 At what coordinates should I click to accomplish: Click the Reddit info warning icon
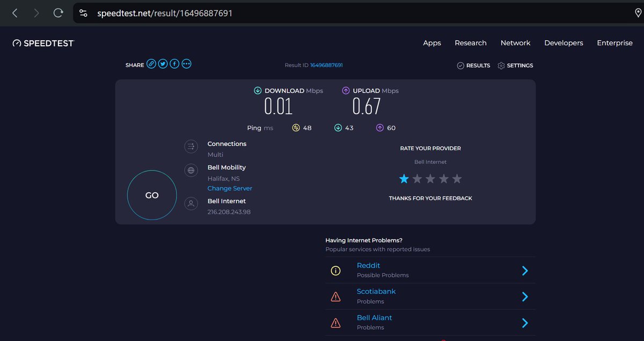(335, 271)
